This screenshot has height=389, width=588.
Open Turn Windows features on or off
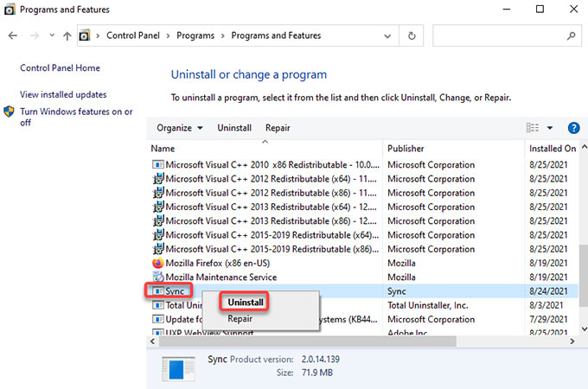click(76, 117)
